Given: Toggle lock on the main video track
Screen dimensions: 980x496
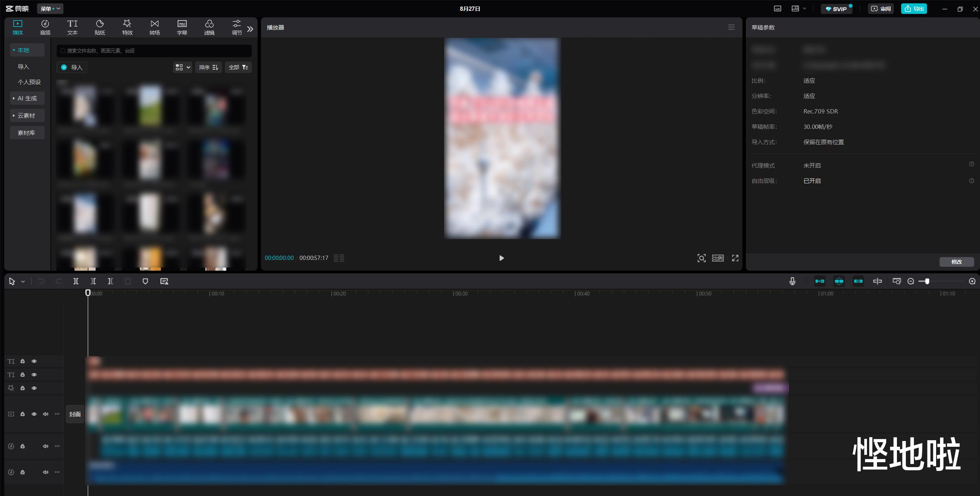Looking at the screenshot, I should pos(23,414).
